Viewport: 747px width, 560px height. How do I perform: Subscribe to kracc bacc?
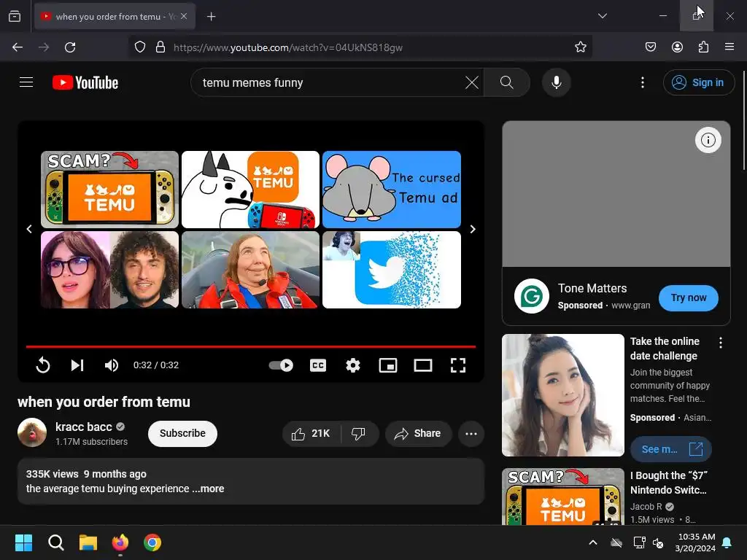click(x=182, y=433)
